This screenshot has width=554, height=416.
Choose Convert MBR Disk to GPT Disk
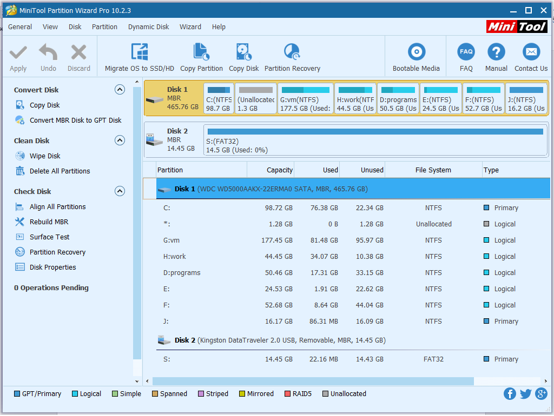[x=75, y=120]
